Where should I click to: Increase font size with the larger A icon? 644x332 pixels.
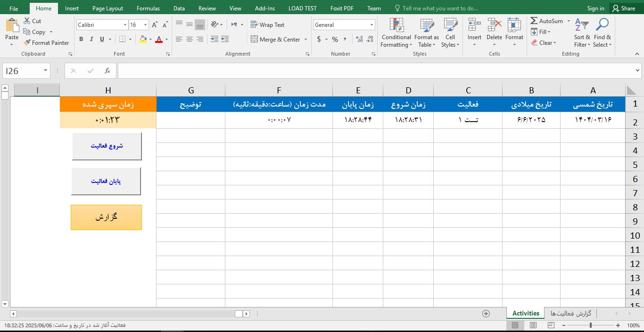point(155,25)
